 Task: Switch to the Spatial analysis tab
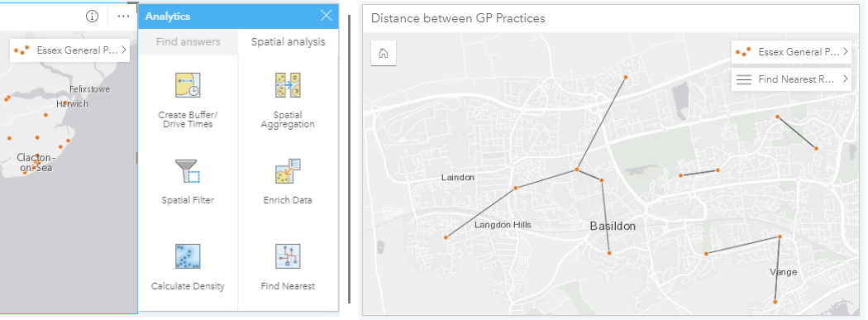click(288, 41)
